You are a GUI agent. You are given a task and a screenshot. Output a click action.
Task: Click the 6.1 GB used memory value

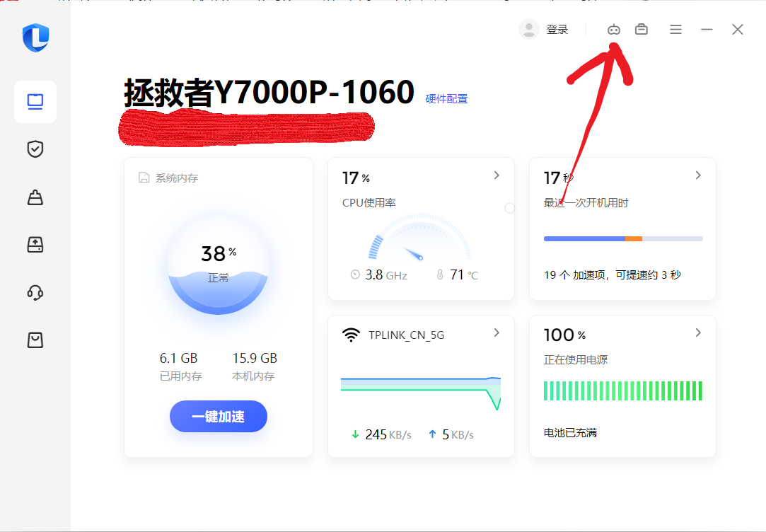pos(179,359)
